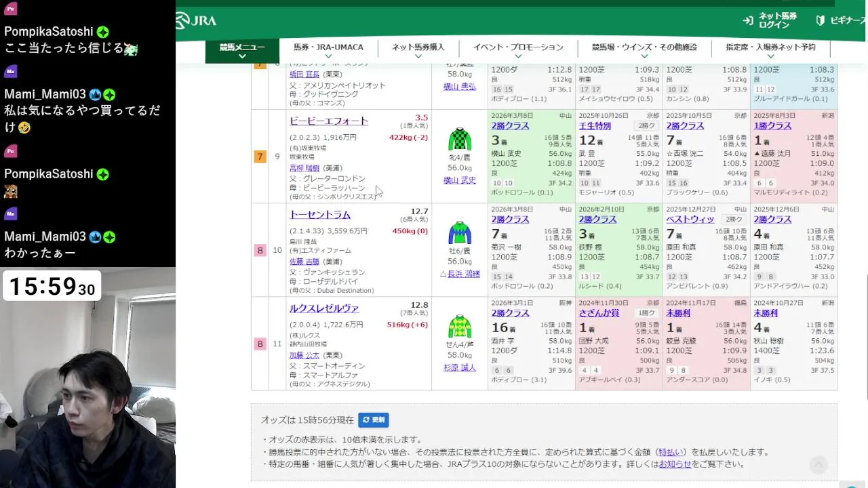
Task: Open the 未勝利 race from 2024年11月17日
Action: pos(678,313)
